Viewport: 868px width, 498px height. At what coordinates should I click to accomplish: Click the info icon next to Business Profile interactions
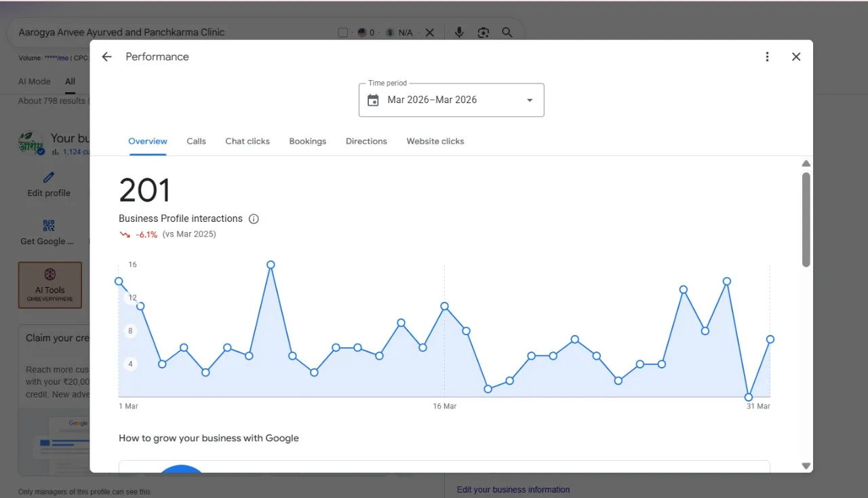pos(254,218)
